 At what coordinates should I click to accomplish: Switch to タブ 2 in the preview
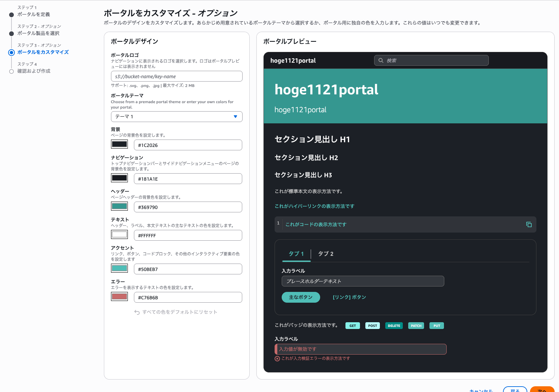point(326,254)
